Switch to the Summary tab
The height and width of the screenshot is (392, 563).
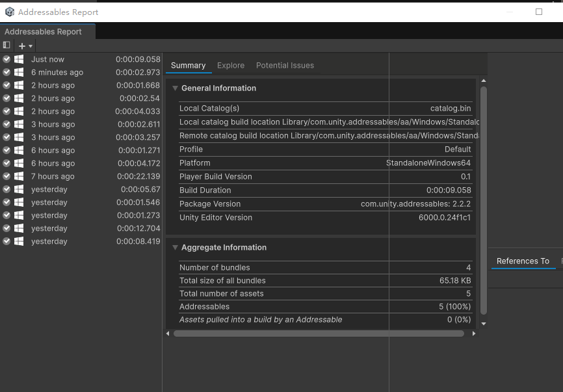[188, 65]
